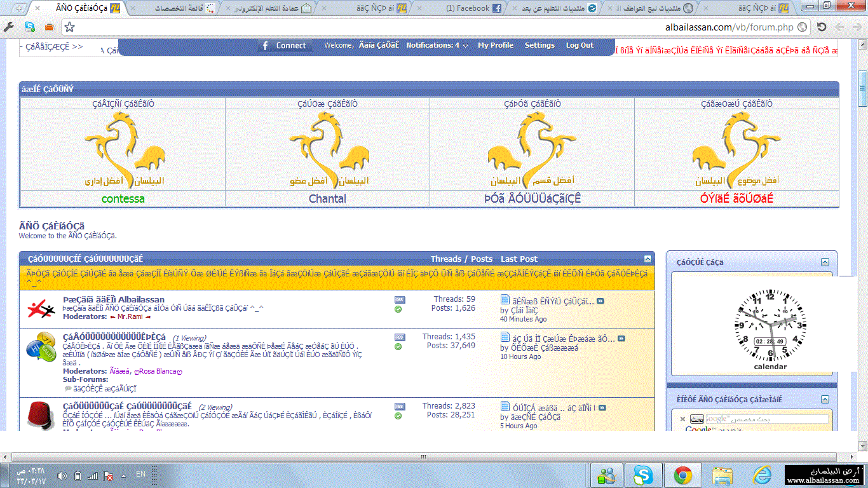Click green check icon in Threads: 59 row
The width and height of the screenshot is (868, 488).
tap(398, 309)
